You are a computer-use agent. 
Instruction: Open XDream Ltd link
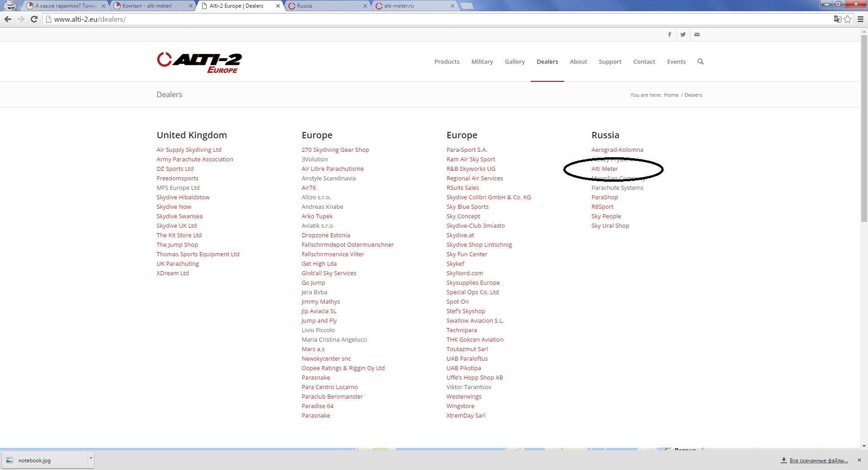point(173,273)
